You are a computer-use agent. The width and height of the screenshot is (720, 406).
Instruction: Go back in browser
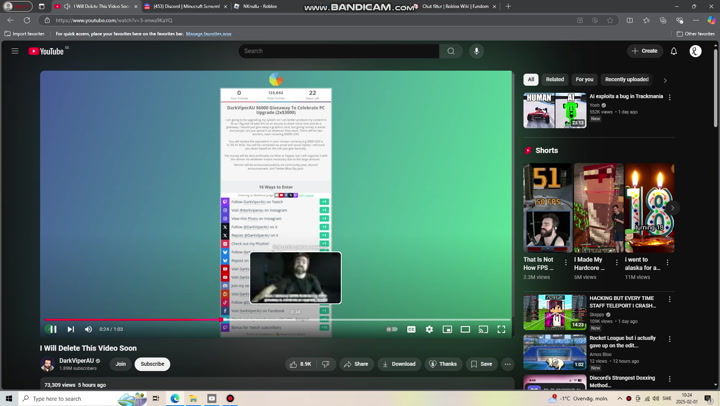coord(11,20)
